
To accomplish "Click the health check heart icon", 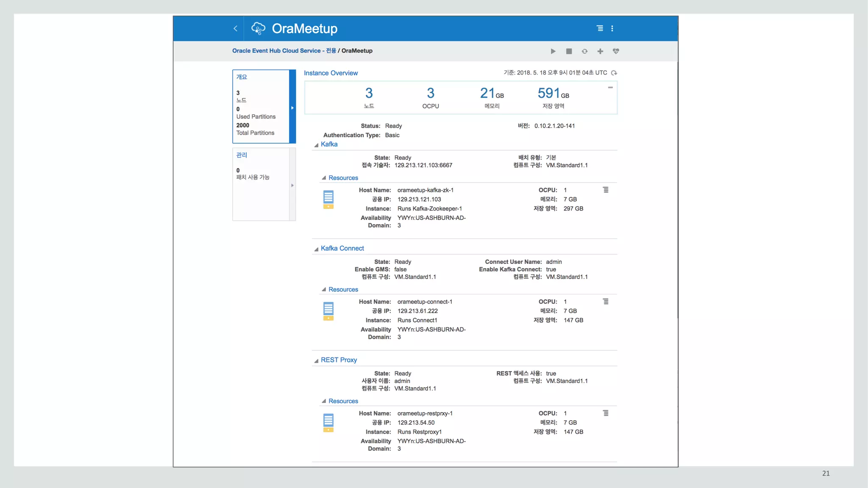I will [616, 51].
